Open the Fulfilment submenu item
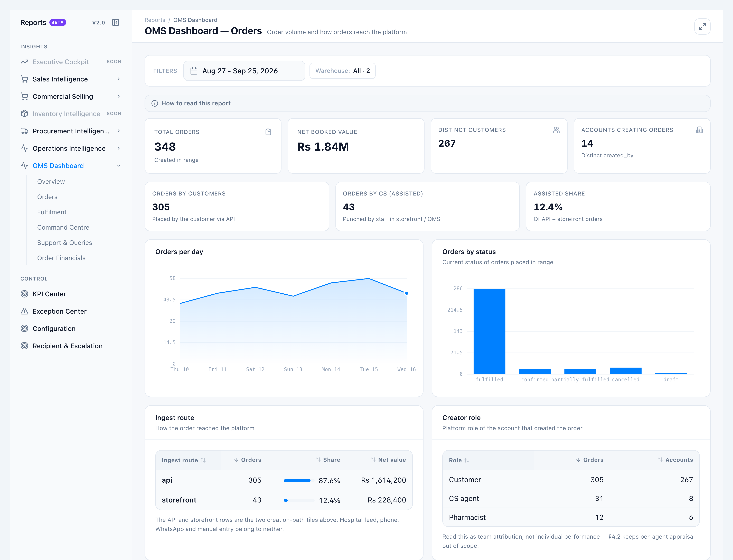Image resolution: width=733 pixels, height=560 pixels. (52, 212)
